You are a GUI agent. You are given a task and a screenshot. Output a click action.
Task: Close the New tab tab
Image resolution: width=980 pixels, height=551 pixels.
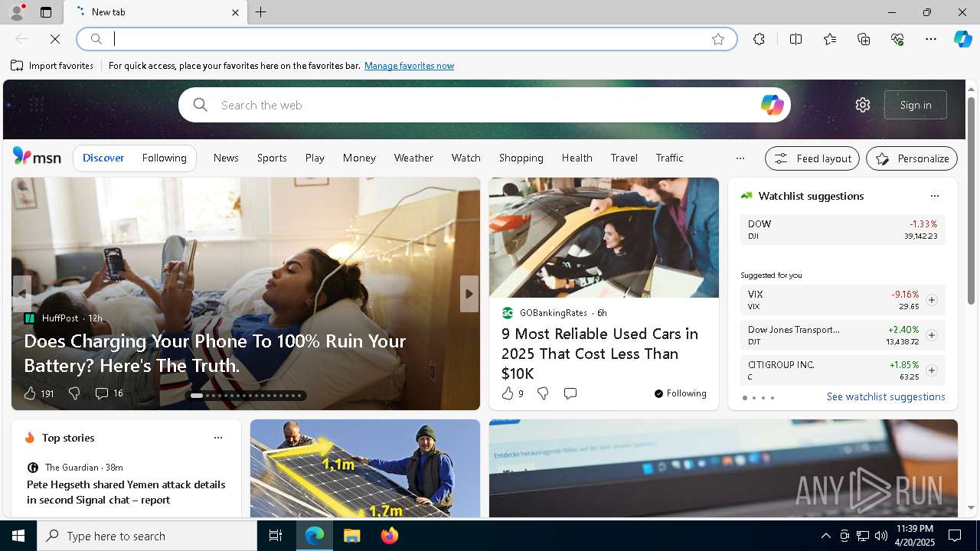[235, 12]
